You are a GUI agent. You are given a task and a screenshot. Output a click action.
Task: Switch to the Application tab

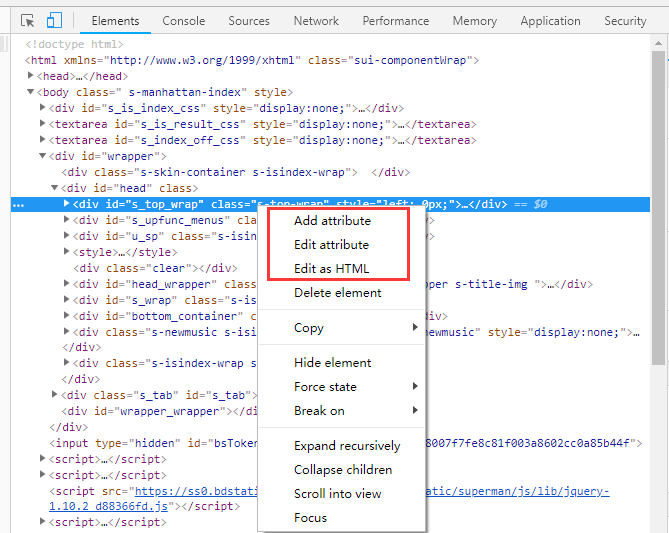[x=550, y=21]
